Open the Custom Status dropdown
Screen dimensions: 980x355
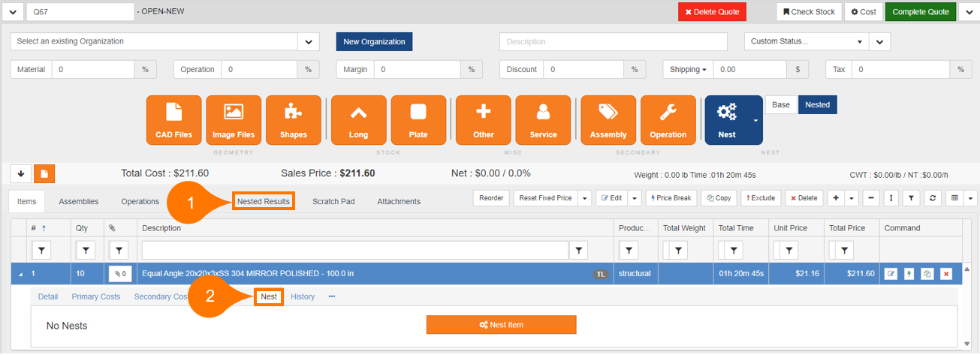[x=807, y=42]
